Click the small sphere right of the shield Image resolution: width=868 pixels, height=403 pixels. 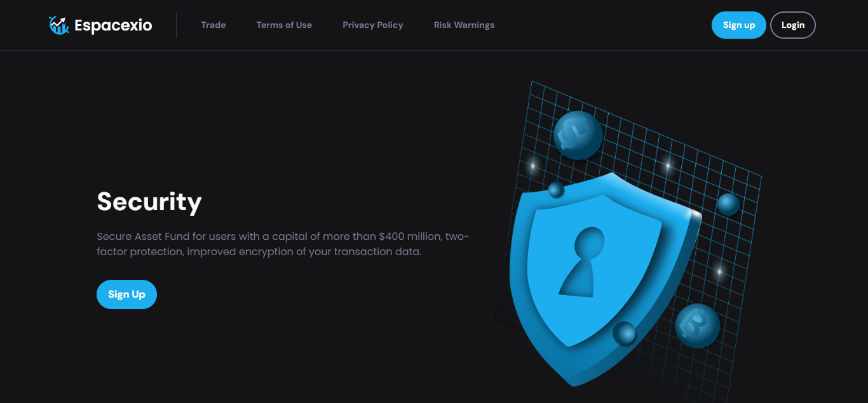coord(728,204)
